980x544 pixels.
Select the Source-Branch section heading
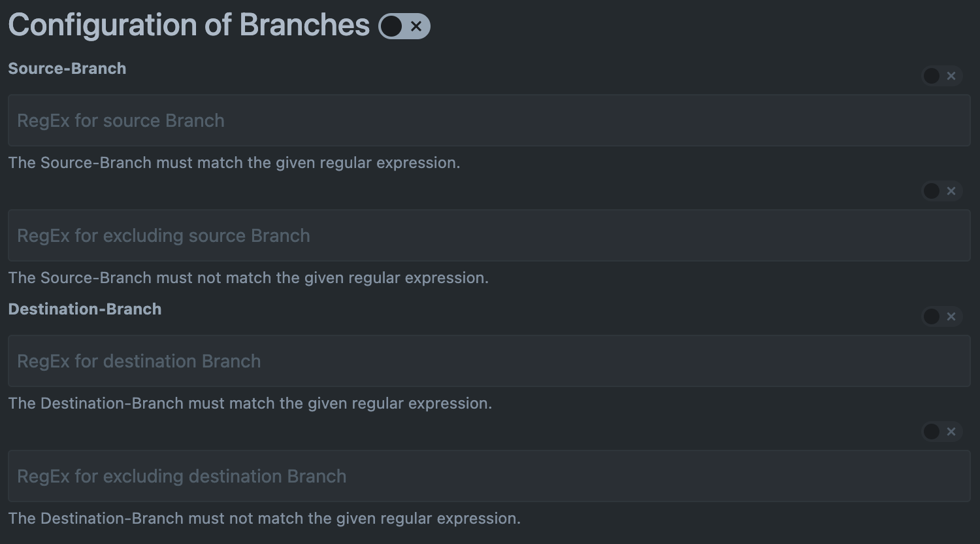pyautogui.click(x=67, y=68)
